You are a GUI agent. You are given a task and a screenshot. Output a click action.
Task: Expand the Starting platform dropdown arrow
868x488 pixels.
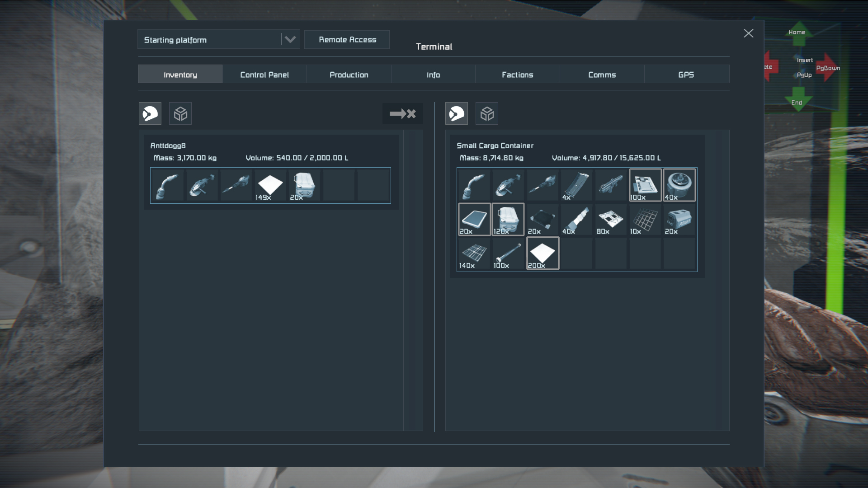click(290, 40)
